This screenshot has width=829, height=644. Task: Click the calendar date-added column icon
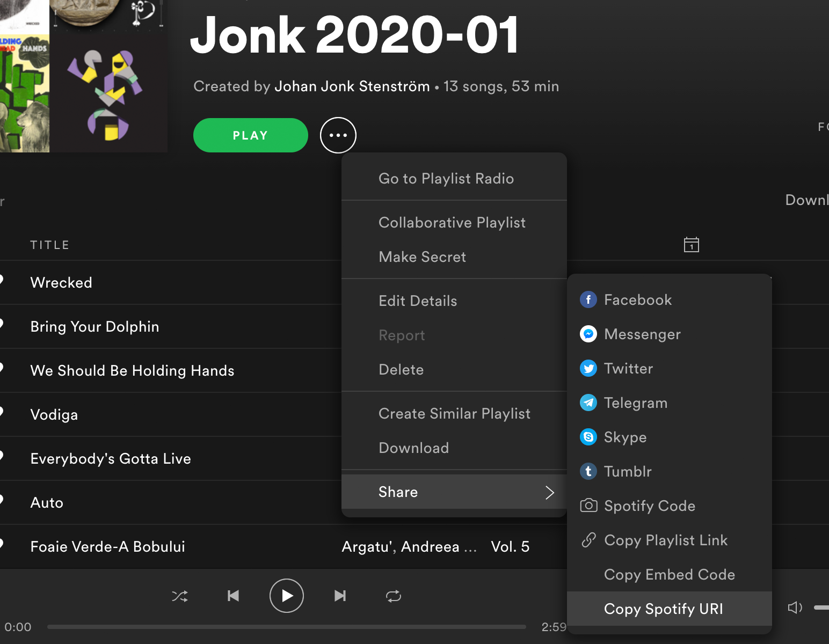[692, 245]
